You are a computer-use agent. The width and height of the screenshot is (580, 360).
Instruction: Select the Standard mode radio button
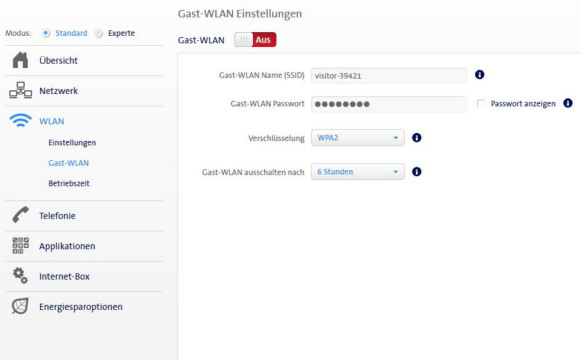pyautogui.click(x=46, y=33)
